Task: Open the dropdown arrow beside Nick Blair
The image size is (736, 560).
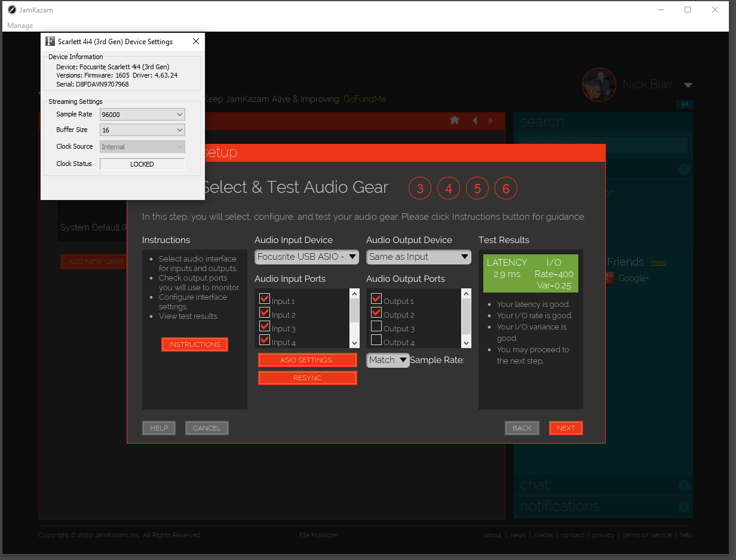Action: click(688, 85)
